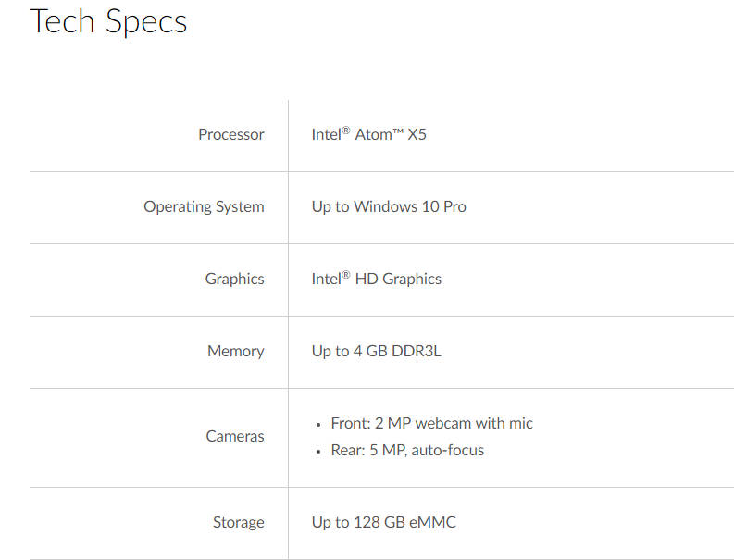Select the Intel Atom X5 value

[x=368, y=135]
